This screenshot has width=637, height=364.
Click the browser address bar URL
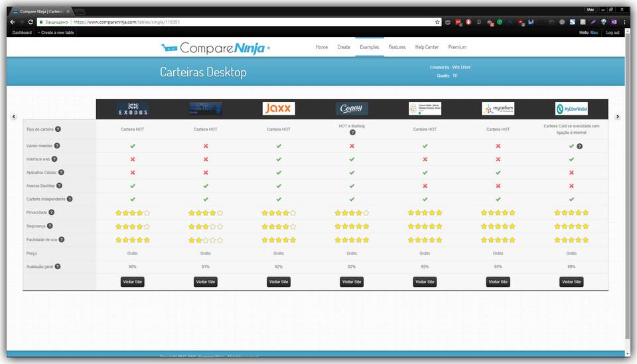pyautogui.click(x=127, y=22)
